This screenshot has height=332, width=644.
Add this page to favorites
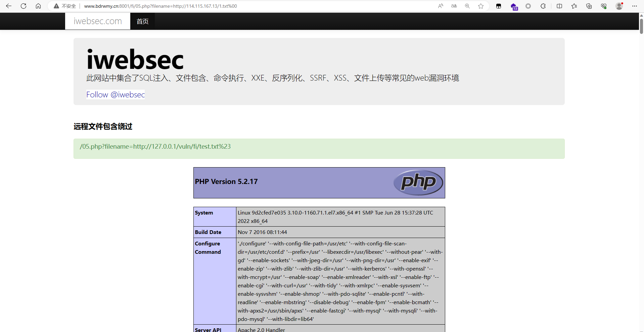(481, 6)
